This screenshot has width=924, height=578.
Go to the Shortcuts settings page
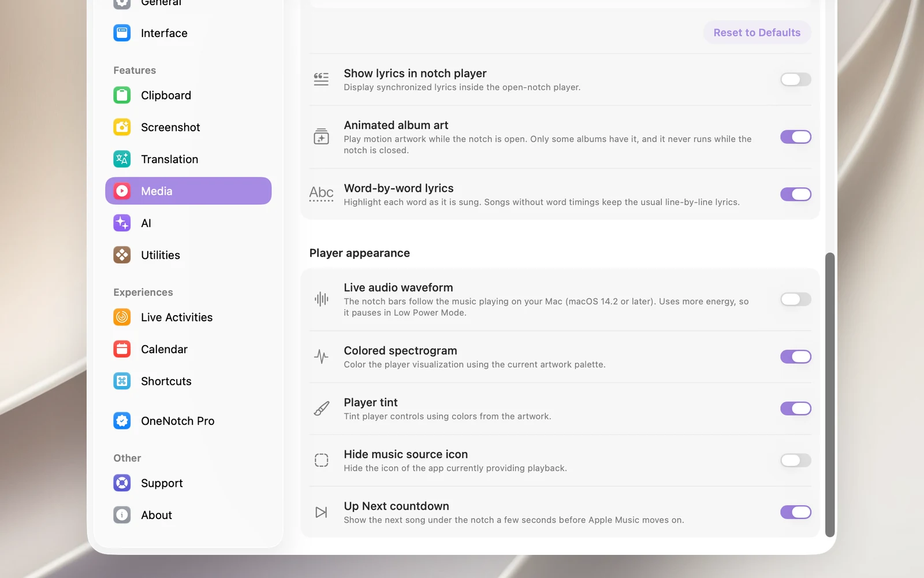click(188, 381)
